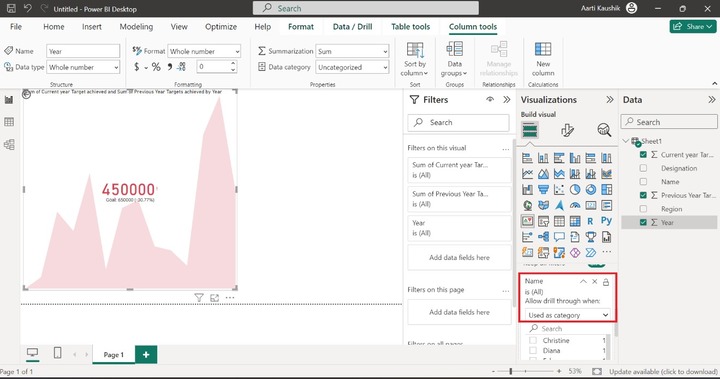Viewport: 720px width, 379px height.
Task: Switch to the Optimize tab
Action: [221, 27]
